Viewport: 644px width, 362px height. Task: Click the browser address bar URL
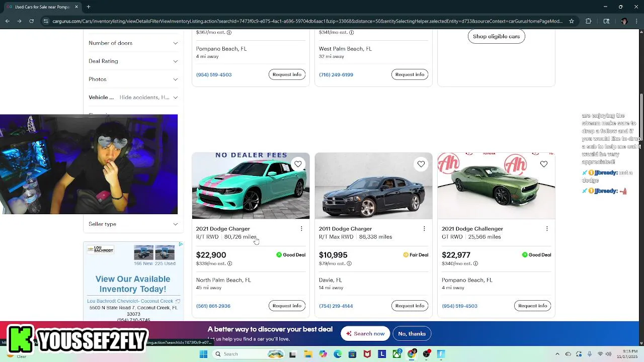click(307, 21)
